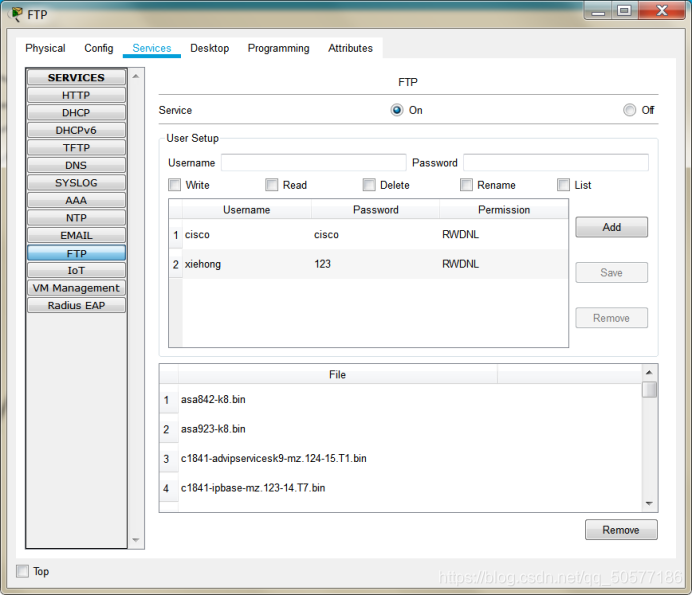
Task: Open the NTP service
Action: point(76,218)
